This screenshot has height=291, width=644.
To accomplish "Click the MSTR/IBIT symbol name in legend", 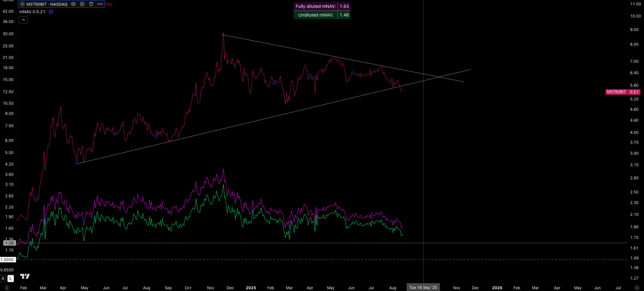I will tap(47, 4).
